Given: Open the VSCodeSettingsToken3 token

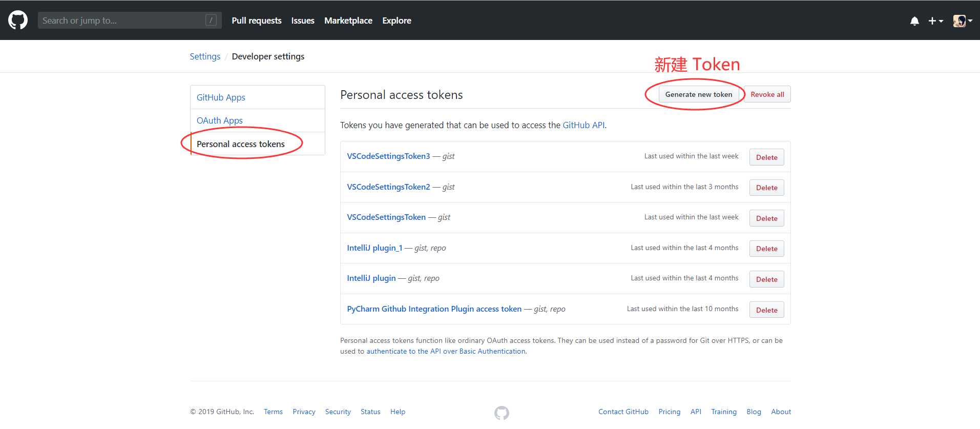Looking at the screenshot, I should point(388,156).
